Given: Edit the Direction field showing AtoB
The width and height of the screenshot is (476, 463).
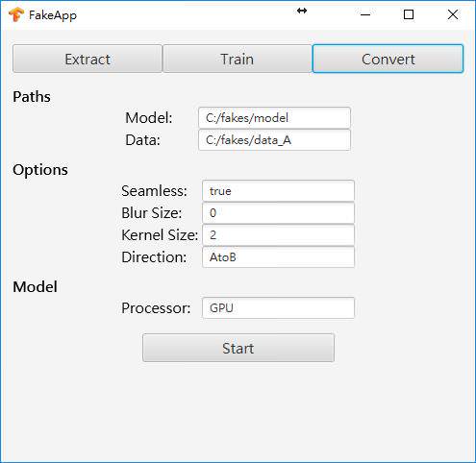Looking at the screenshot, I should pyautogui.click(x=278, y=257).
